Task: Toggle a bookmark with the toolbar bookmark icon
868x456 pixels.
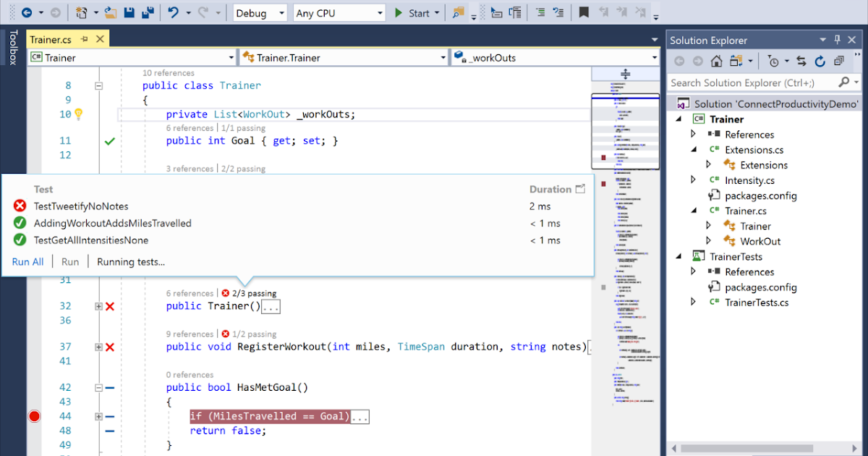Action: pos(583,13)
